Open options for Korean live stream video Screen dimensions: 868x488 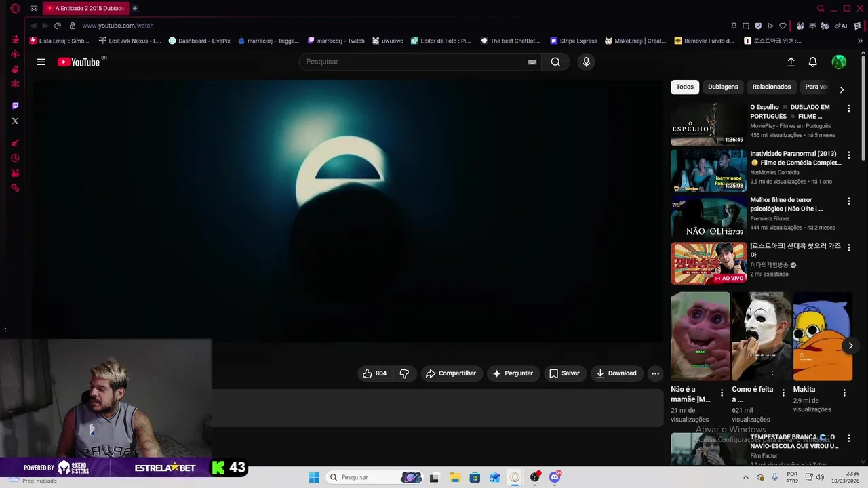[x=848, y=247]
